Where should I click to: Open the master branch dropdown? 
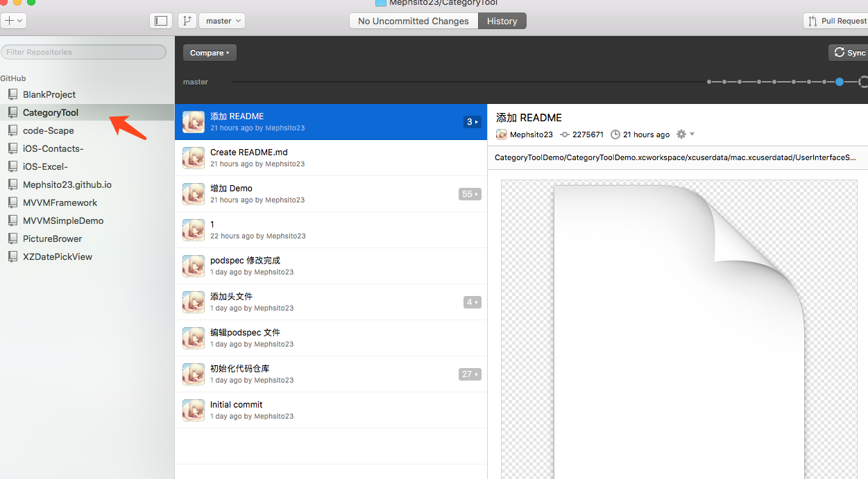(x=222, y=21)
